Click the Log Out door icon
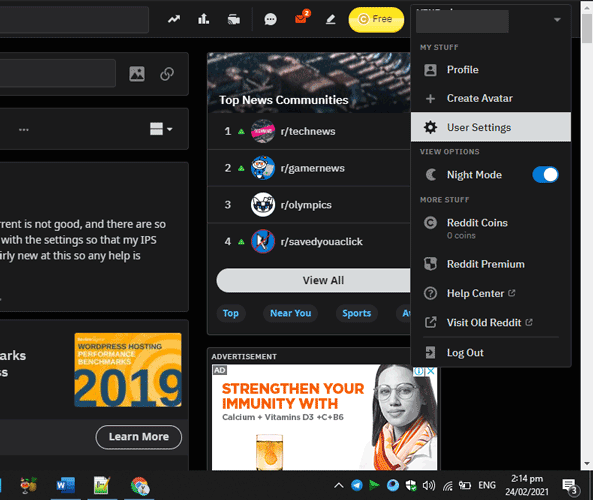Image resolution: width=593 pixels, height=500 pixels. 430,352
